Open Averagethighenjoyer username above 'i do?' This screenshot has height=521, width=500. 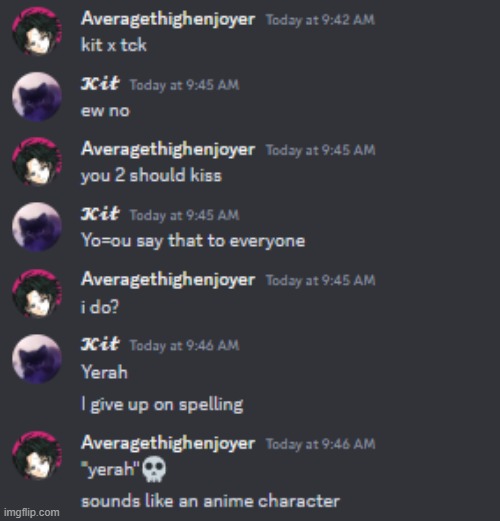[x=168, y=279]
